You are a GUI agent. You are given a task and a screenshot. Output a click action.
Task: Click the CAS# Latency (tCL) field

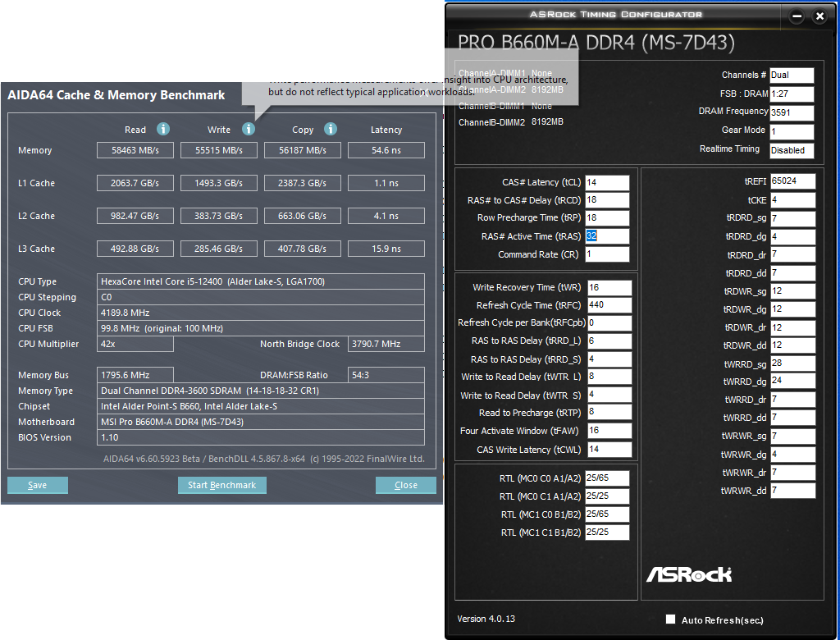point(607,183)
